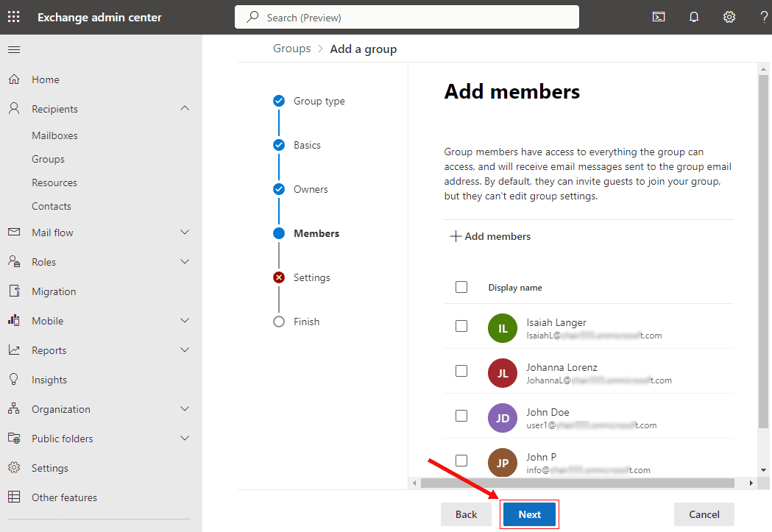This screenshot has width=772, height=532.
Task: Click the Home icon in sidebar
Action: pos(14,79)
